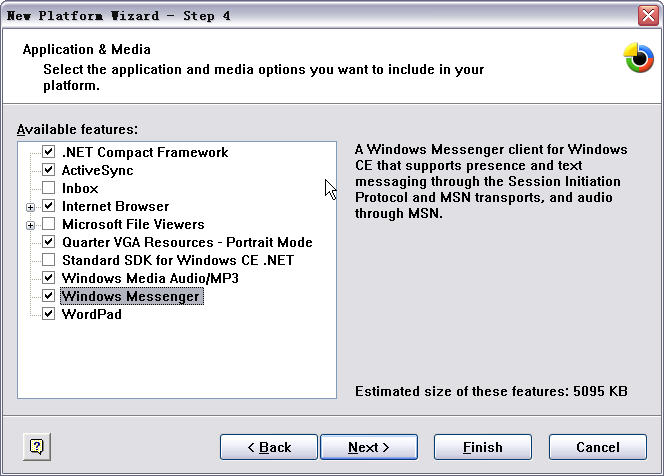Uncheck the .NET Compact Framework checkbox
Viewport: 664px width, 476px height.
[x=48, y=152]
